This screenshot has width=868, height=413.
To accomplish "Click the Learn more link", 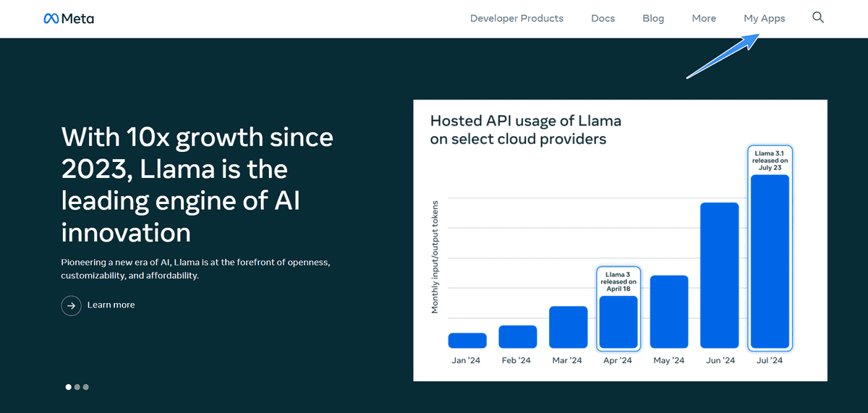I will click(111, 305).
